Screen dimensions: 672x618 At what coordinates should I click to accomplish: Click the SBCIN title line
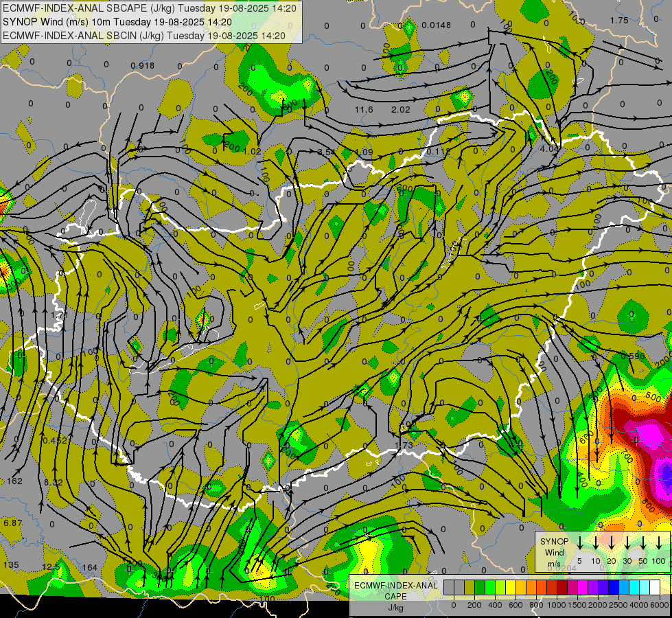(x=144, y=36)
